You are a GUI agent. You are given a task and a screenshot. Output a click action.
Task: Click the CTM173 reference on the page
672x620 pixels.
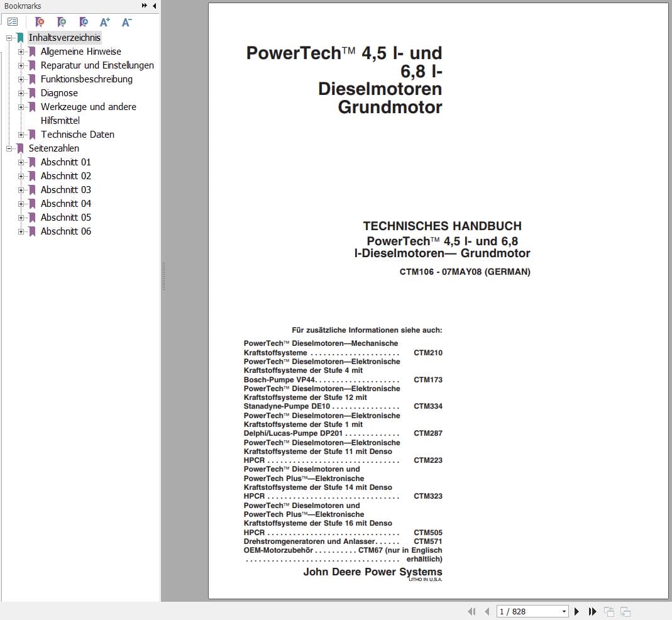[427, 379]
